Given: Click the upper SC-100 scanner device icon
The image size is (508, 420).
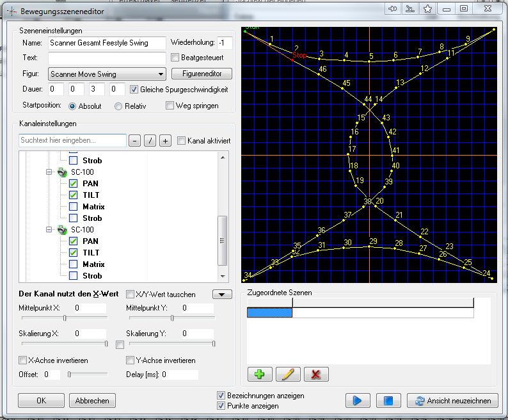Looking at the screenshot, I should click(62, 172).
